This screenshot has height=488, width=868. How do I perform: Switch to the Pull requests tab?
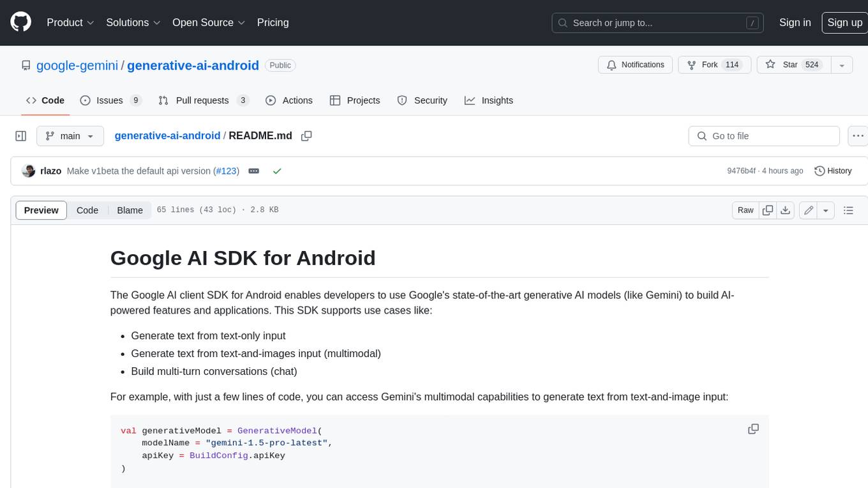204,100
